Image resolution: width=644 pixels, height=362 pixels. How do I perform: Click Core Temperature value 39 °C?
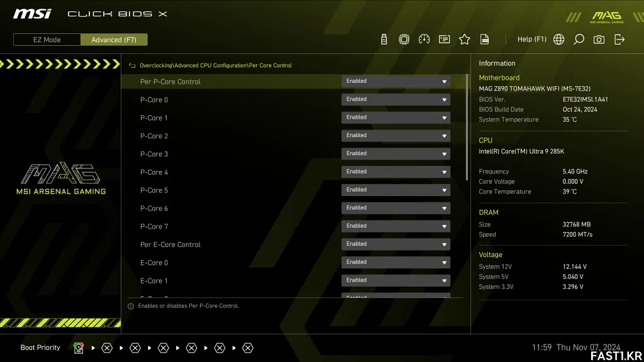click(570, 192)
